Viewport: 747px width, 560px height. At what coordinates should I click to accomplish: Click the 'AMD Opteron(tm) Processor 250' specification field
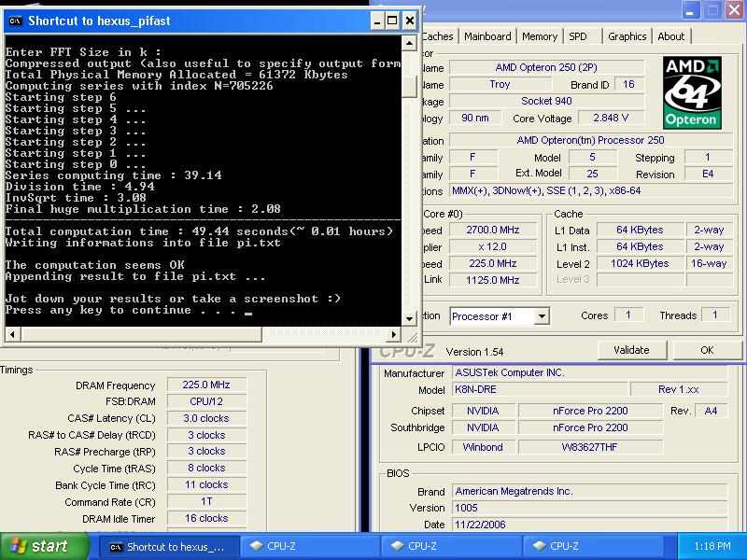[591, 141]
